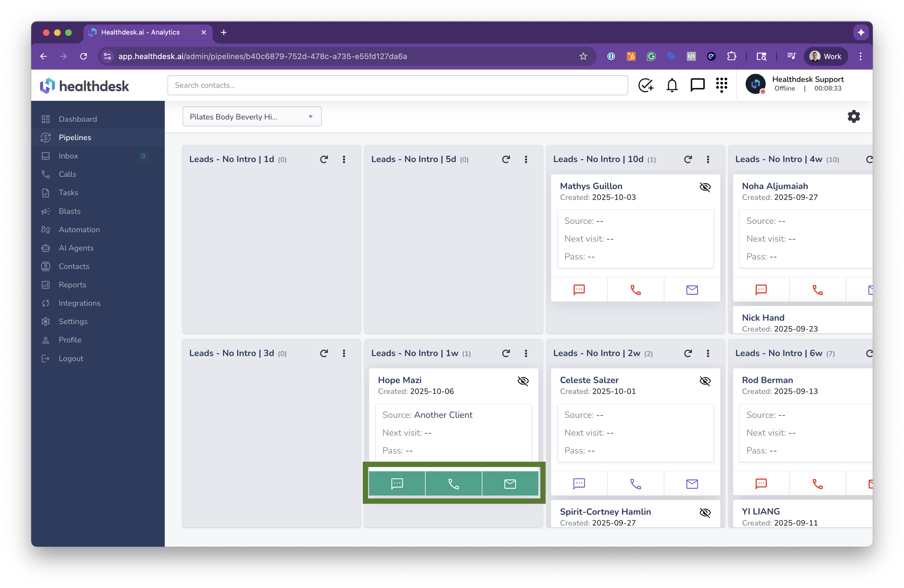Open the apps grid icon in header

coord(721,85)
